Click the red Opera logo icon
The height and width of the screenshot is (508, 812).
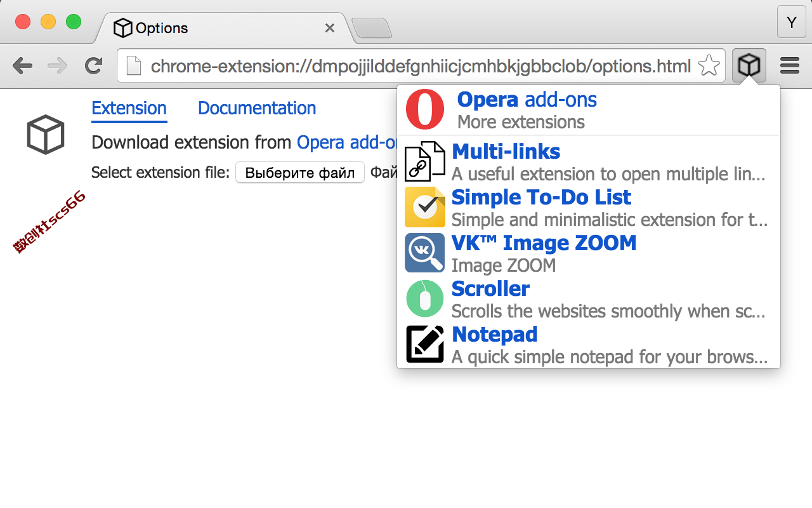pyautogui.click(x=425, y=109)
